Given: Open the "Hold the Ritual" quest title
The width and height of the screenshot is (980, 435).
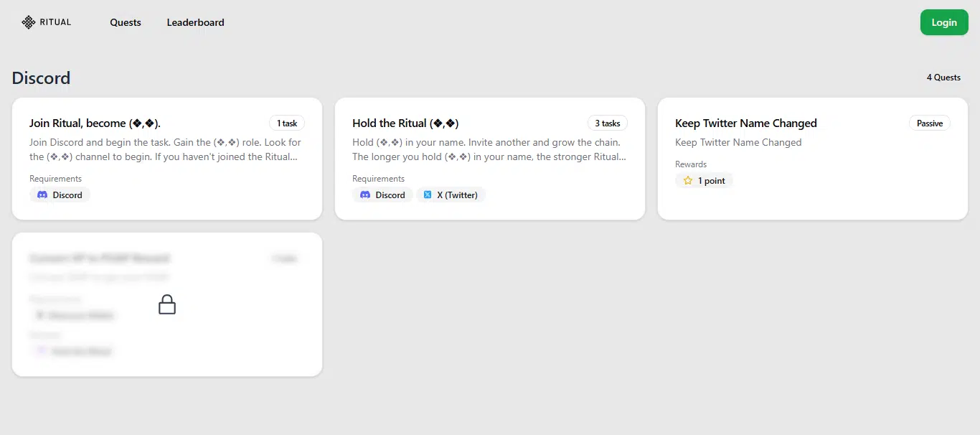Looking at the screenshot, I should point(405,123).
